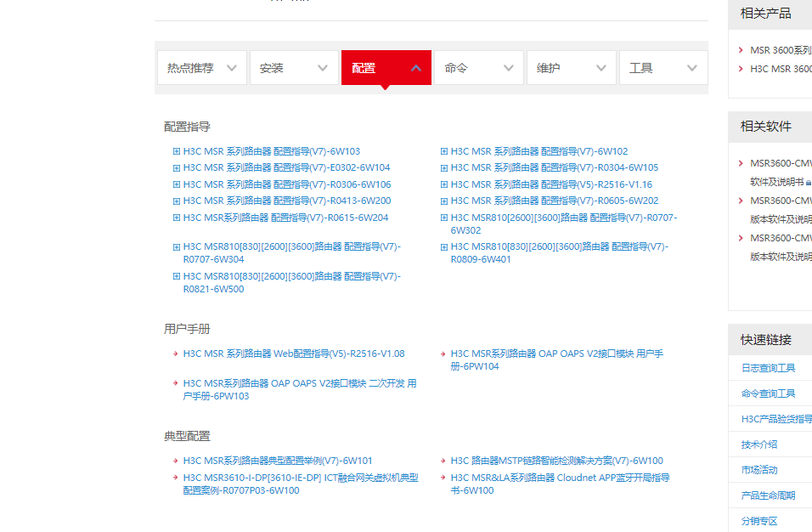Collapse the active 配置 tab
Screen dimensions: 812x532
point(386,67)
